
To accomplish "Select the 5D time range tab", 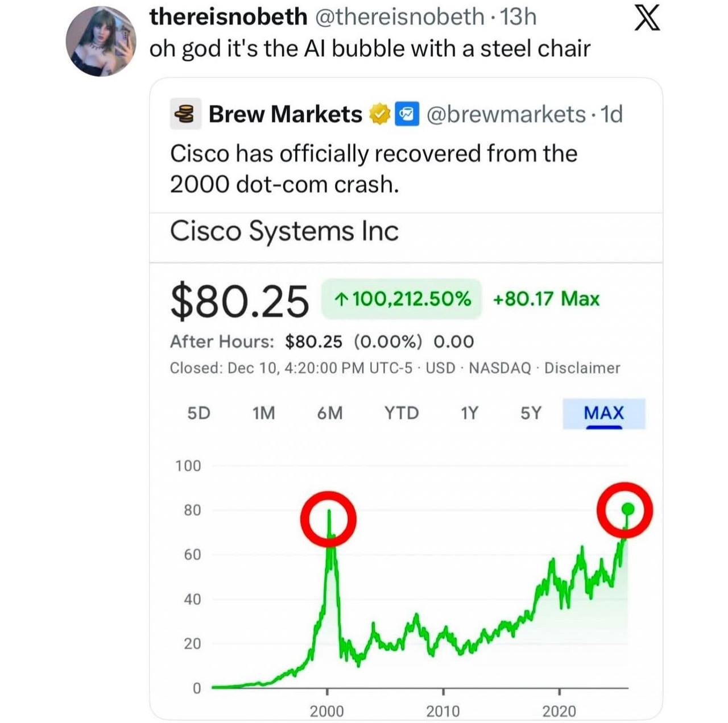I will pyautogui.click(x=198, y=413).
